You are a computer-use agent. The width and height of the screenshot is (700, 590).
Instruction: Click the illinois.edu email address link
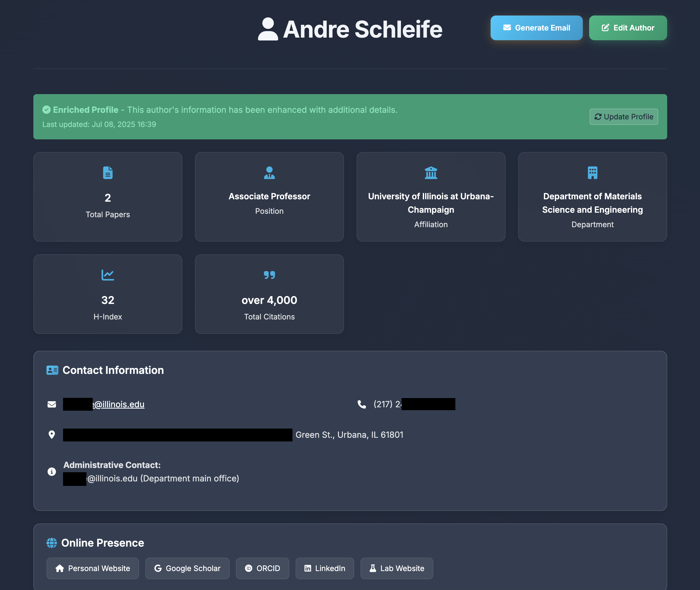119,404
